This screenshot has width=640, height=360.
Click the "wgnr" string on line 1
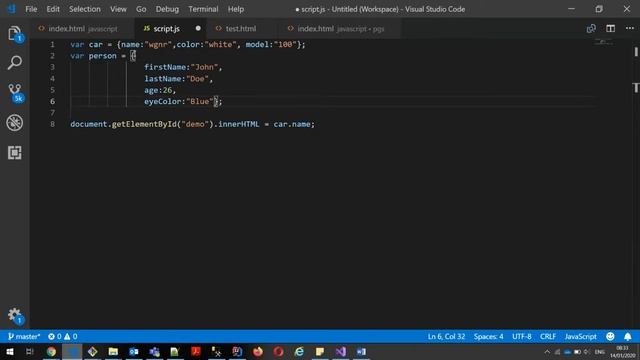tap(158, 44)
